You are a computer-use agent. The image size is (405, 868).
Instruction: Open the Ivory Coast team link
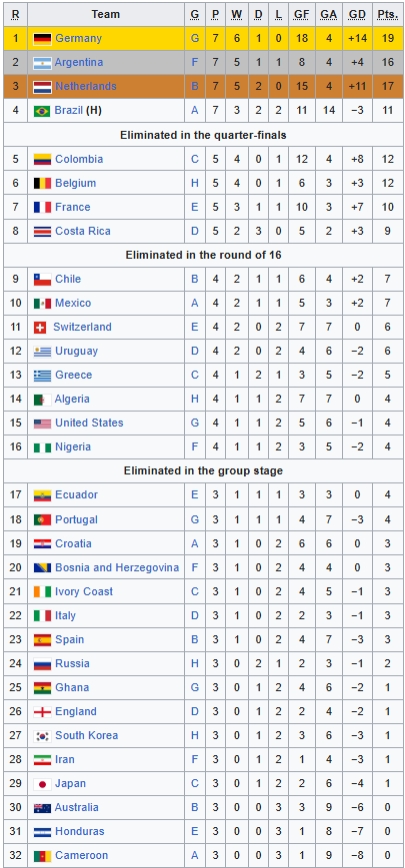84,591
